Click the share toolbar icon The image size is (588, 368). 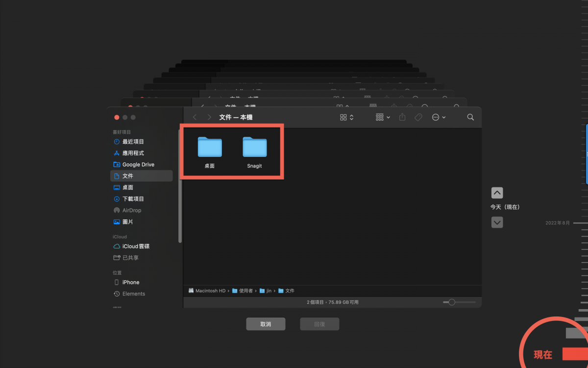pos(402,117)
